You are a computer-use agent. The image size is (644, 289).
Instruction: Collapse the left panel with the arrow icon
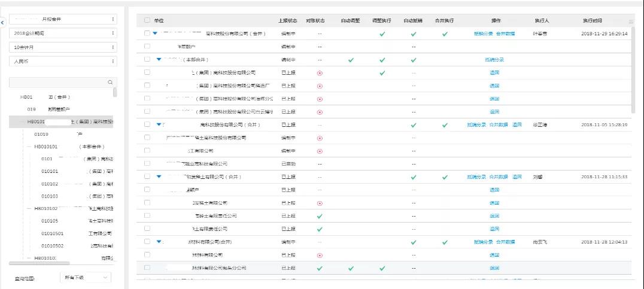pos(2,22)
